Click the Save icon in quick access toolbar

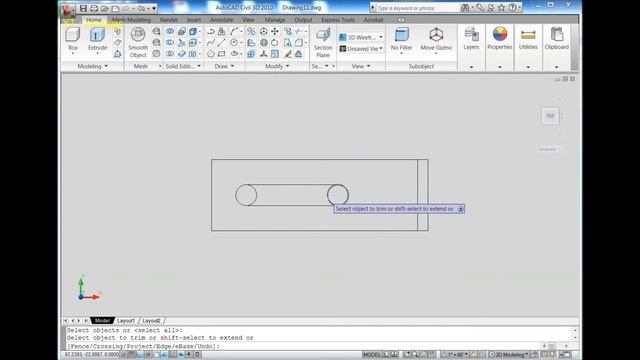(83, 8)
